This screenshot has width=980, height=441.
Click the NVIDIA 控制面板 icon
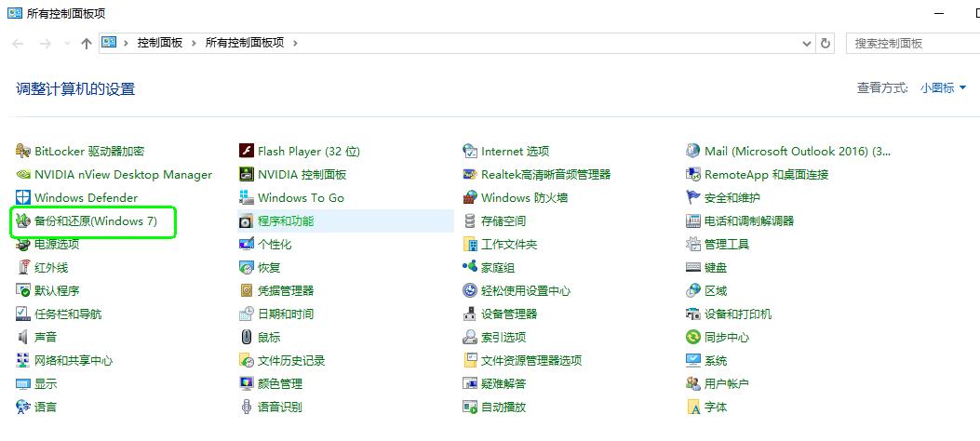(247, 174)
